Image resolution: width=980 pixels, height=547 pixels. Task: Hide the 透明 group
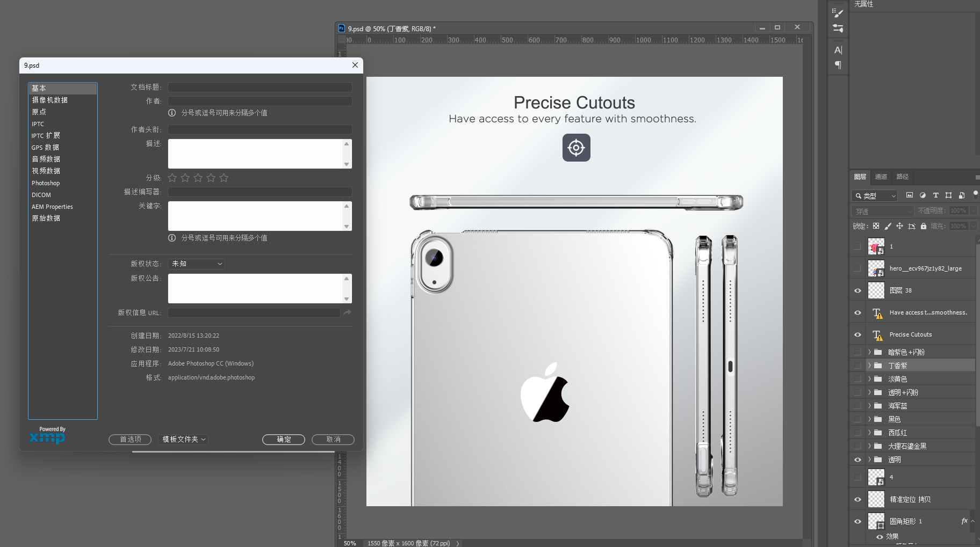(857, 460)
